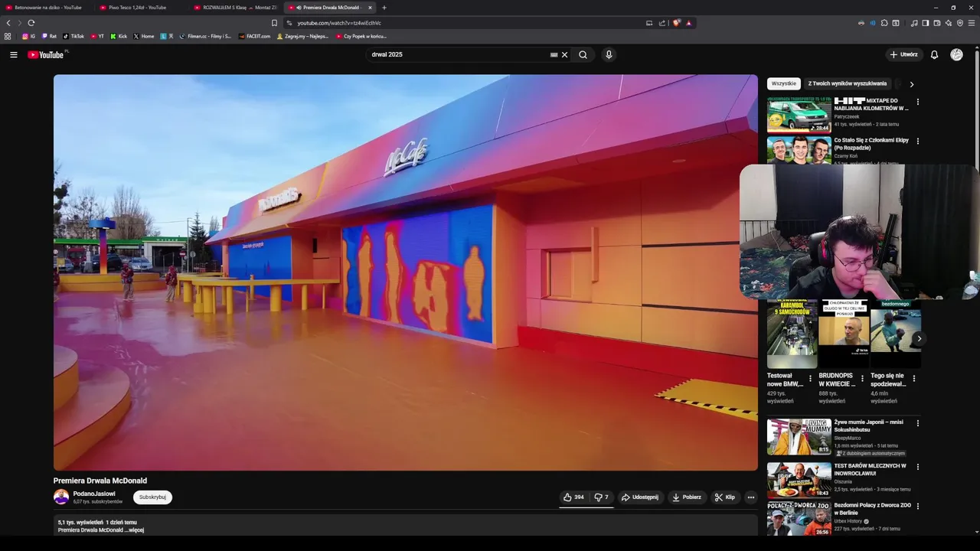The image size is (980, 551).
Task: Open options for BRUDNOPIS W KWIECIE short
Action: pyautogui.click(x=862, y=378)
